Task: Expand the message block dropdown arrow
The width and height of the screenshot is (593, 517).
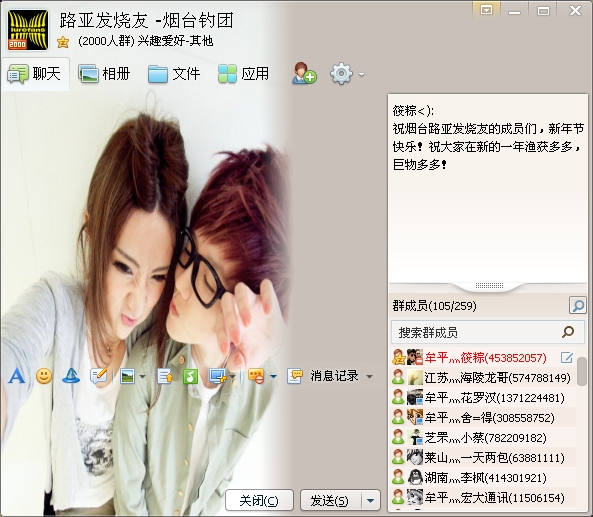Action: 273,376
